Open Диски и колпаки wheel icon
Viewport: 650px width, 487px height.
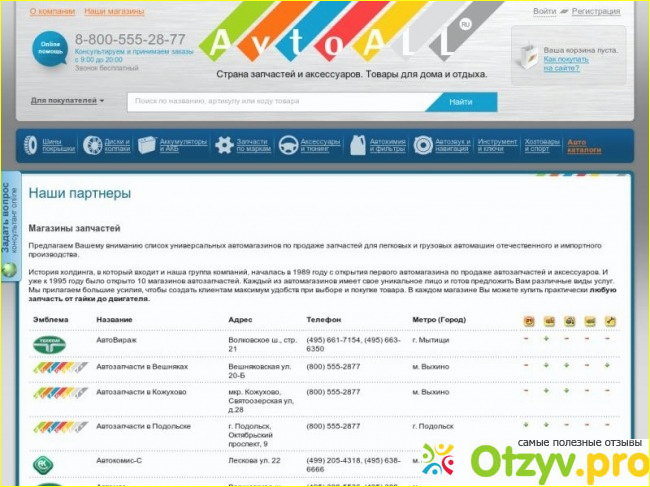click(89, 146)
